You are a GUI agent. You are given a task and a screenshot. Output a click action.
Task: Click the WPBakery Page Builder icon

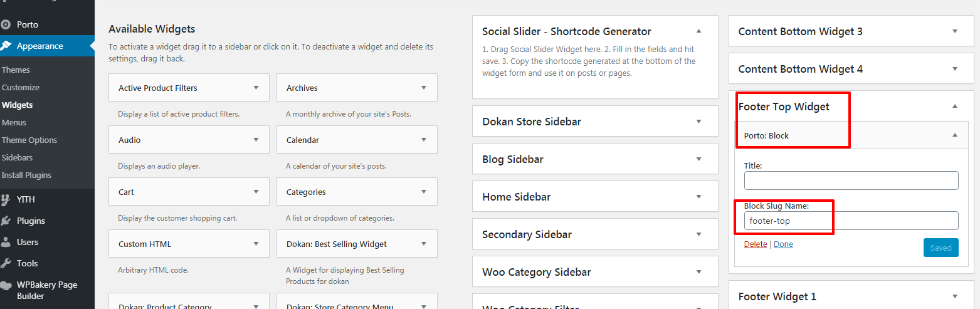click(x=6, y=285)
